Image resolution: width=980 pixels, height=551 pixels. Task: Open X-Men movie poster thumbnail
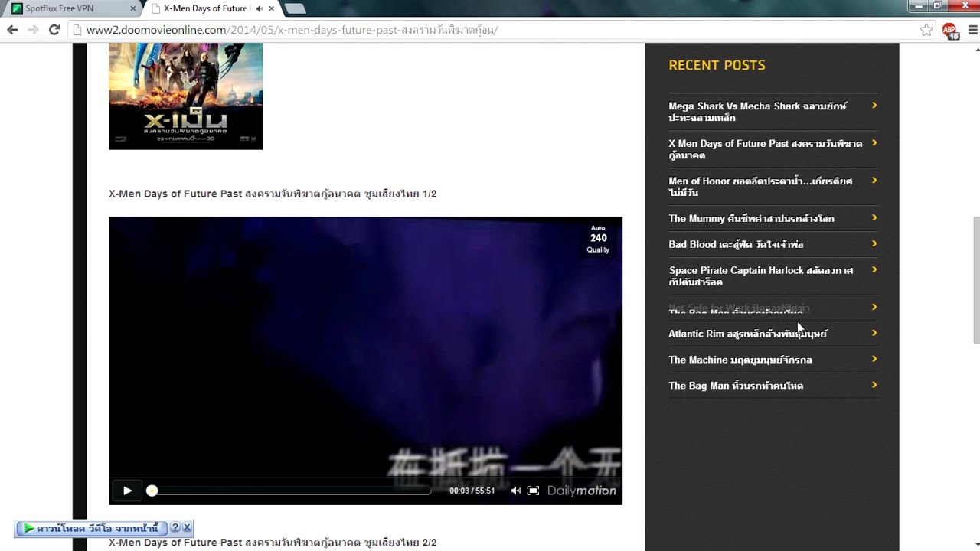pyautogui.click(x=185, y=96)
